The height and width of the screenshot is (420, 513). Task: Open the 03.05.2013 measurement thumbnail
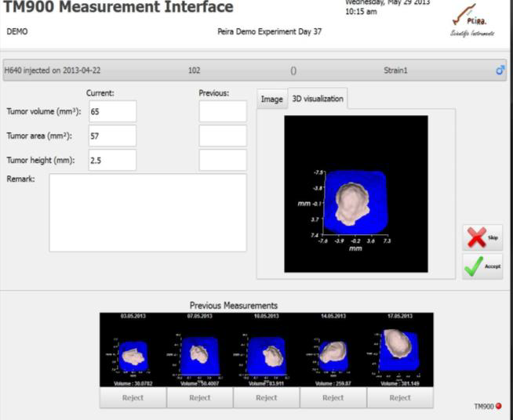click(x=133, y=349)
